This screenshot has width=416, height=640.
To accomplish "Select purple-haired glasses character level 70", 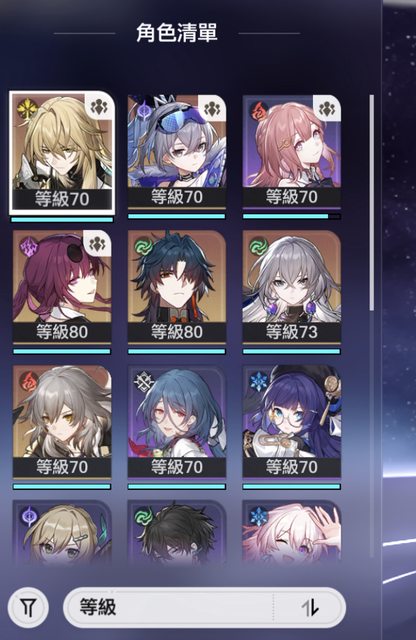I will point(291,422).
